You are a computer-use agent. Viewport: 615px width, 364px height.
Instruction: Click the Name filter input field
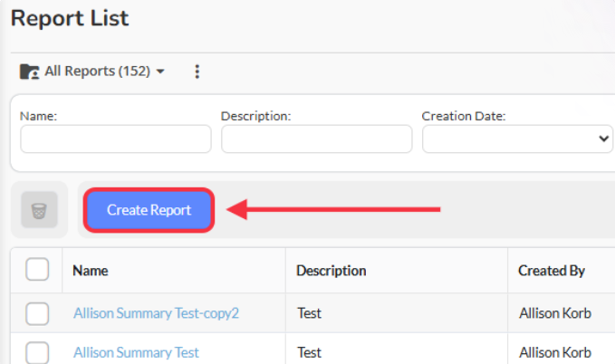(x=116, y=139)
